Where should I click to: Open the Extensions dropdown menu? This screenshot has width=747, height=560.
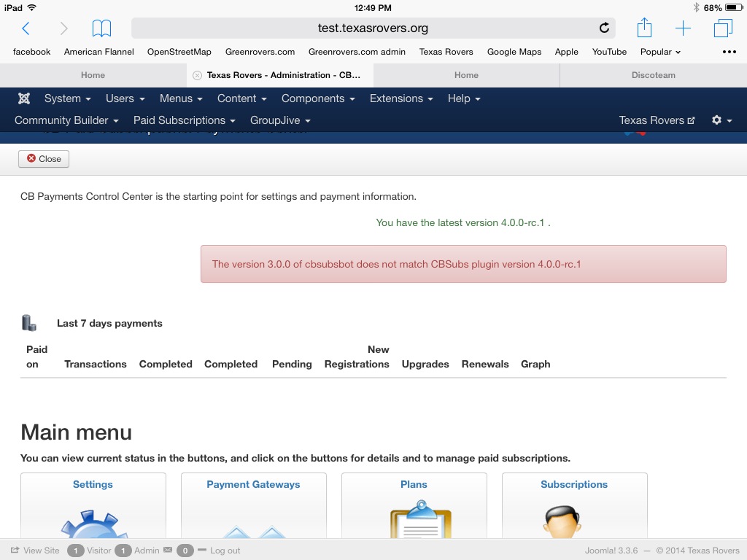tap(402, 98)
